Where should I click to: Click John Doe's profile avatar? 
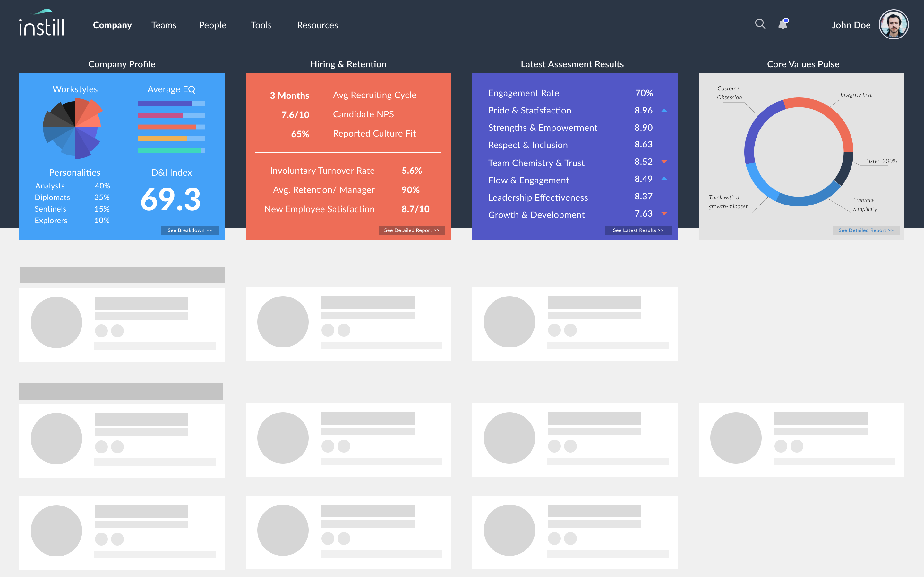point(894,25)
